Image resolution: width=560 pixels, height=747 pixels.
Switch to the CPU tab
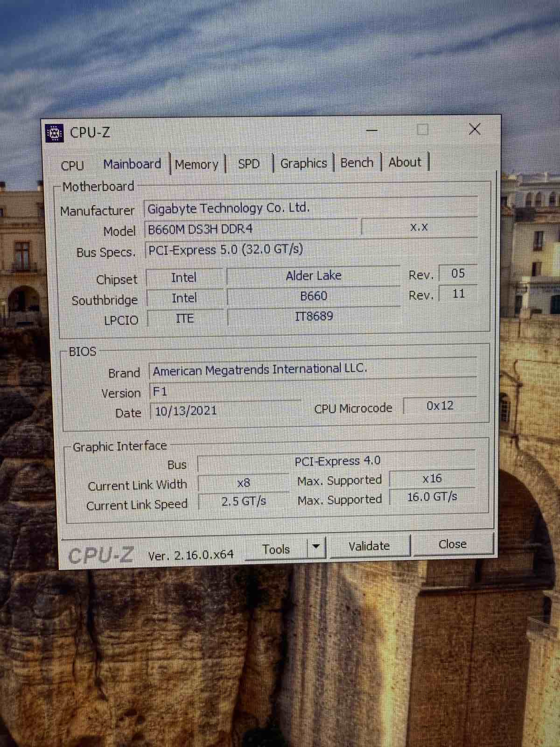pyautogui.click(x=72, y=166)
